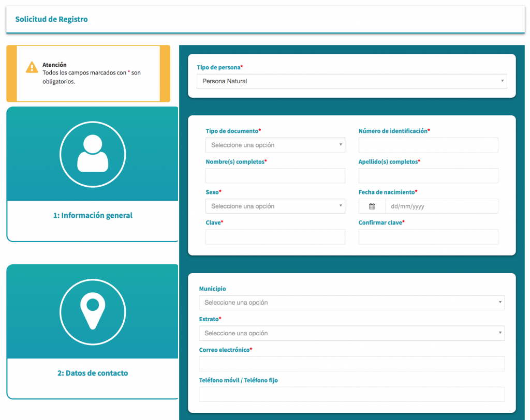Click the Confirmar clave field
This screenshot has width=530, height=420.
click(428, 237)
